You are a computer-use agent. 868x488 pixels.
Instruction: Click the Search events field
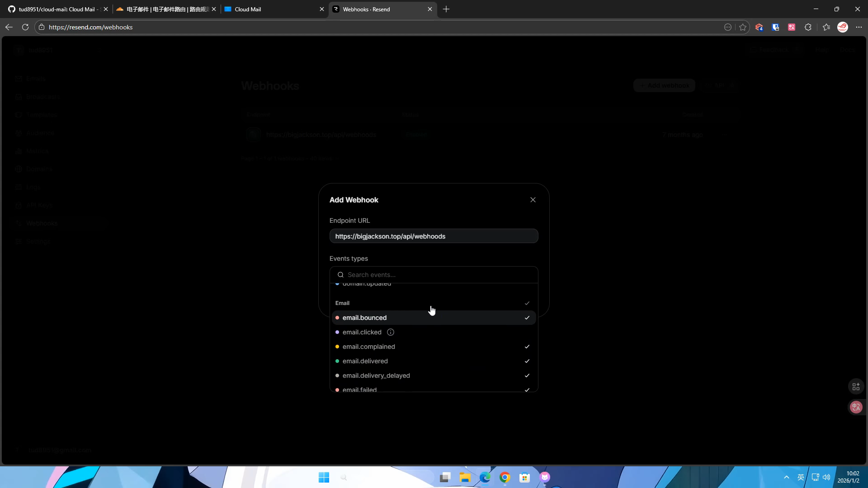coord(439,275)
